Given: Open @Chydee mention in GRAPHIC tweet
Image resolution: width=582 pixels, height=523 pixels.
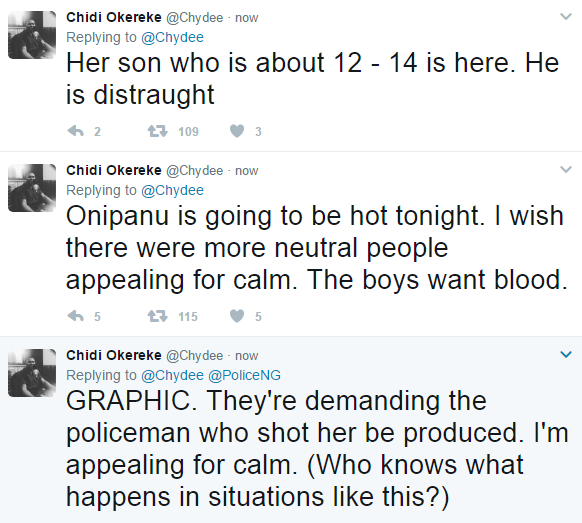Looking at the screenshot, I should 173,375.
